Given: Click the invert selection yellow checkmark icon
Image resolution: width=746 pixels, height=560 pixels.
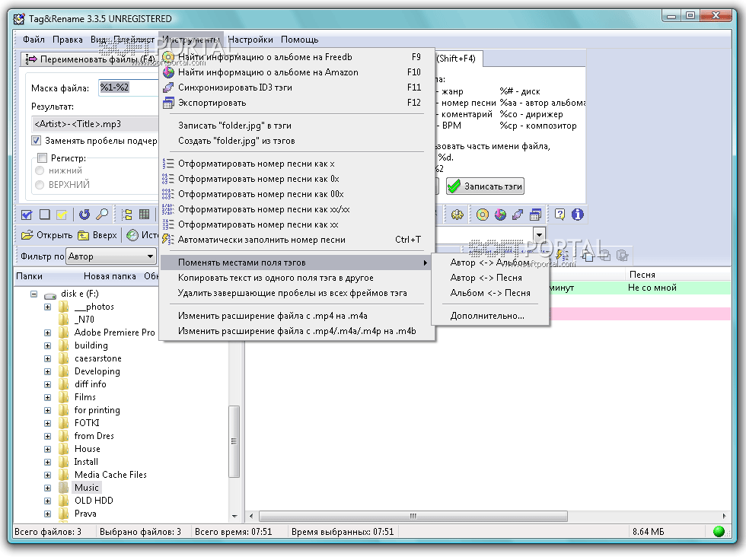Looking at the screenshot, I should [62, 215].
